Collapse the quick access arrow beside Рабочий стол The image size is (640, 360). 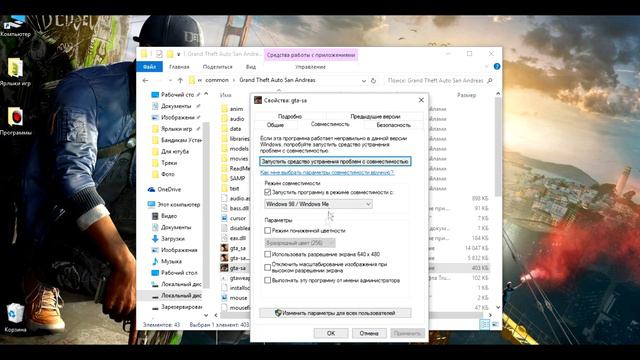point(206,94)
